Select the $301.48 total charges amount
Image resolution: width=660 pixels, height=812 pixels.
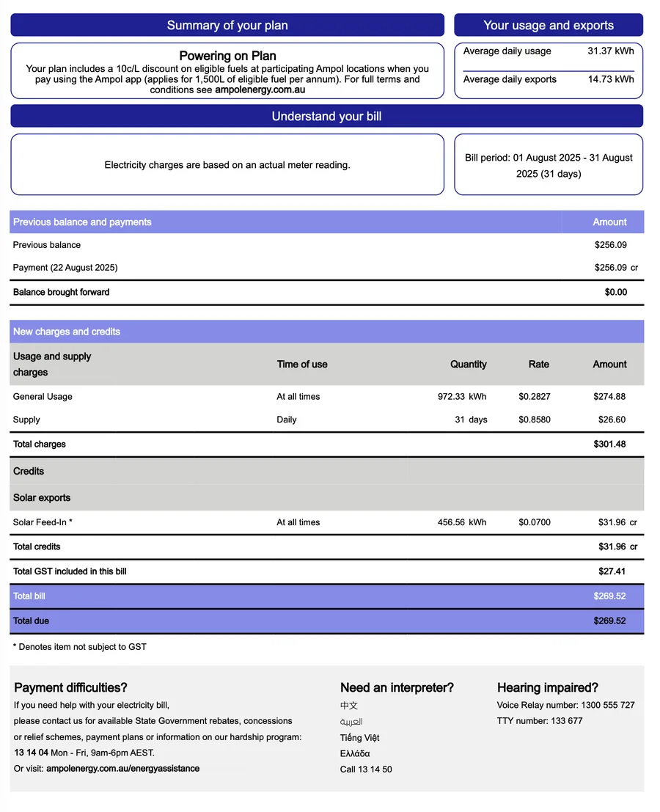tap(609, 445)
